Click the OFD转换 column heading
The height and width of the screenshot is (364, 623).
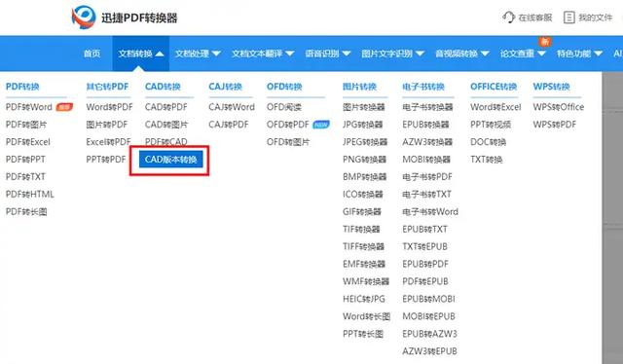click(284, 87)
